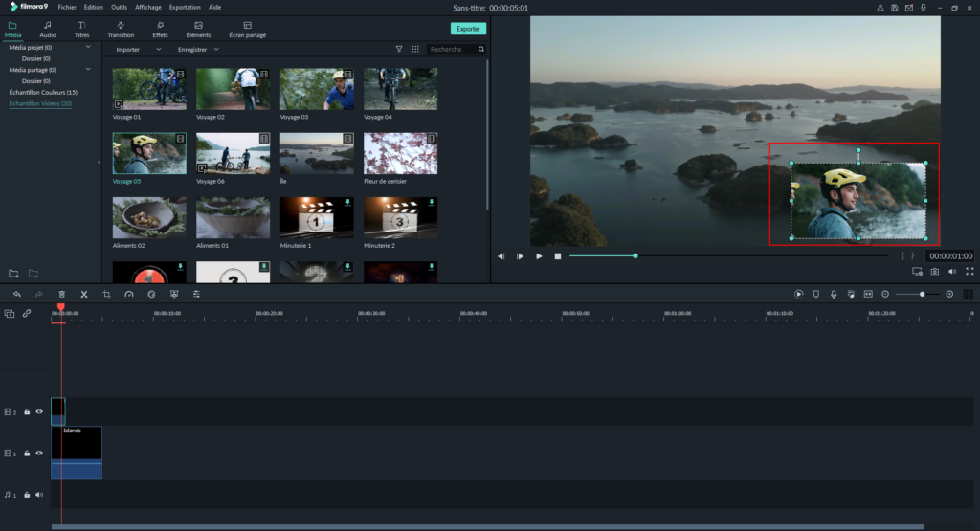Select the Voyage 03 thumbnail
The image size is (980, 531).
click(317, 89)
